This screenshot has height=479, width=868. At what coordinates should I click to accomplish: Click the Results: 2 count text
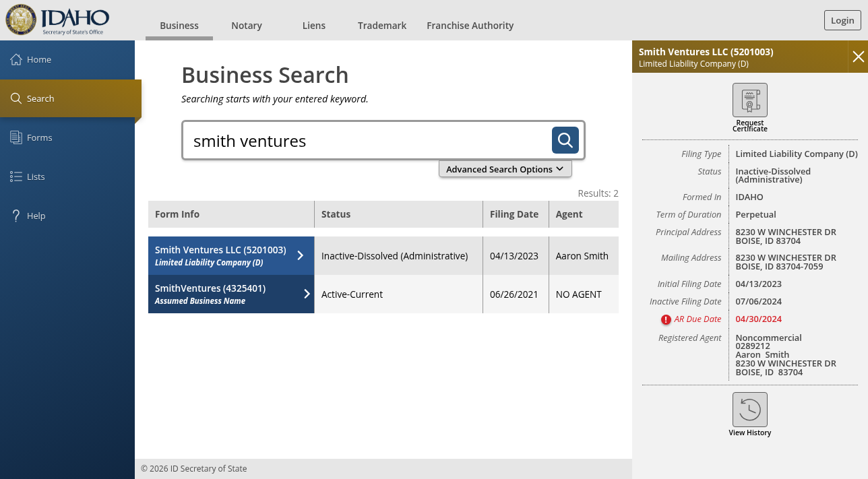click(x=598, y=193)
